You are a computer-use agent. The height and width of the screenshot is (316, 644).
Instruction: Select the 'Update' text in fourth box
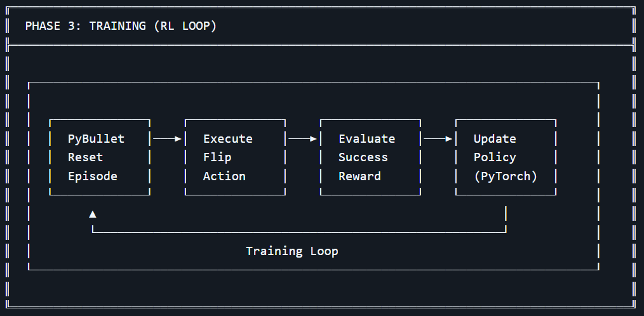tap(495, 139)
